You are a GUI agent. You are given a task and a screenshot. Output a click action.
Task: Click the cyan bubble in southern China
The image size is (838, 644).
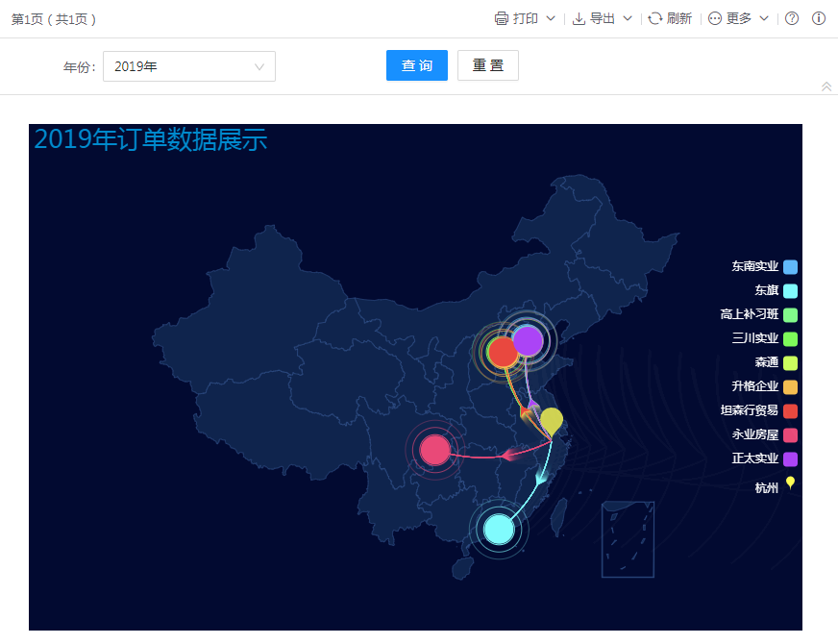click(x=499, y=529)
